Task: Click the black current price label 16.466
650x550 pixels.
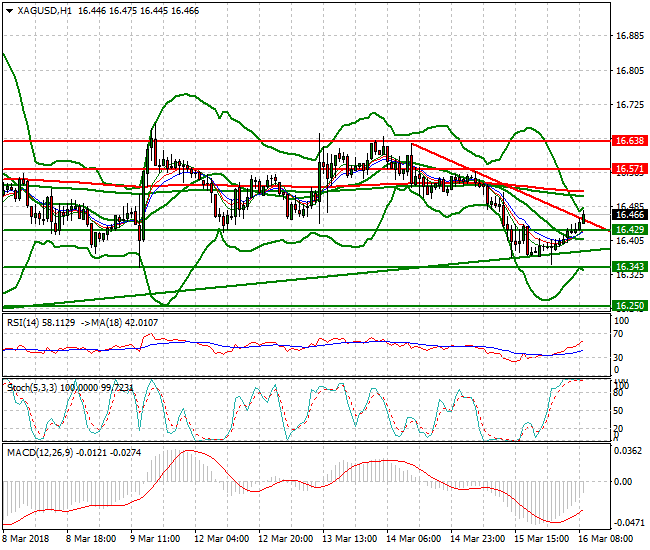Action: [630, 214]
